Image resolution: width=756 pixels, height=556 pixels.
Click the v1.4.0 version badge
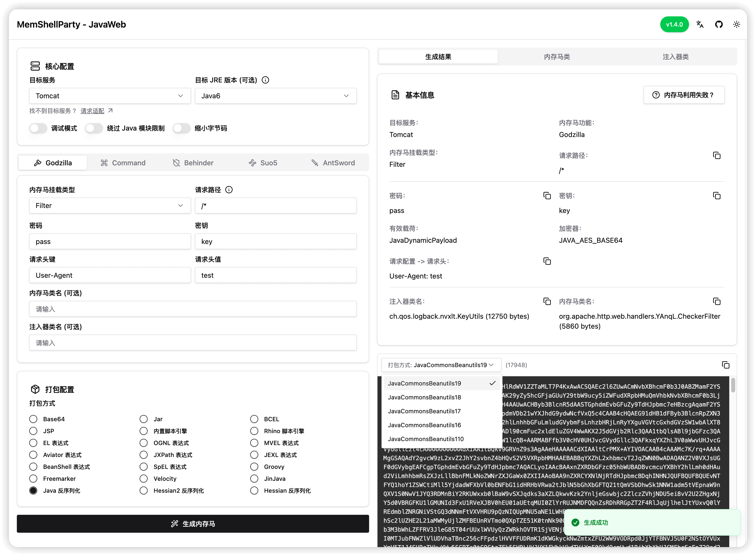674,25
